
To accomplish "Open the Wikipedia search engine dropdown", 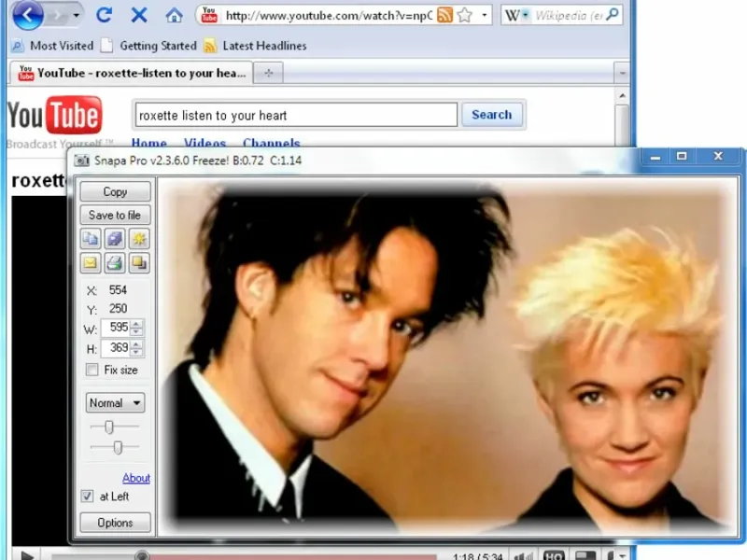I will point(526,15).
